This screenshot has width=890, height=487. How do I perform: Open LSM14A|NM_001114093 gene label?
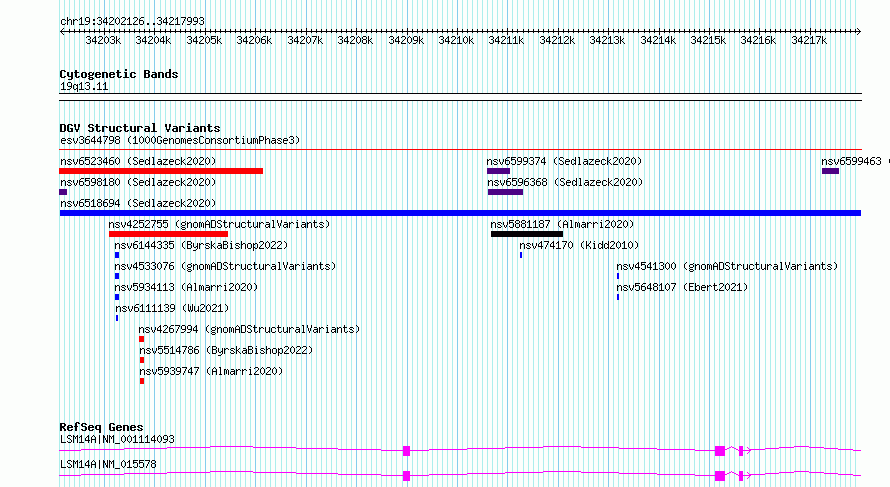(117, 439)
